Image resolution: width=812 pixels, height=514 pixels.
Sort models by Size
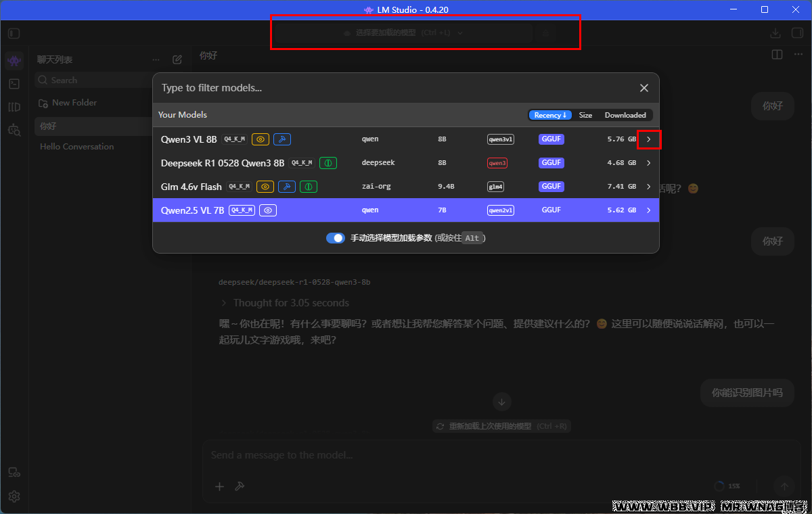pyautogui.click(x=585, y=115)
